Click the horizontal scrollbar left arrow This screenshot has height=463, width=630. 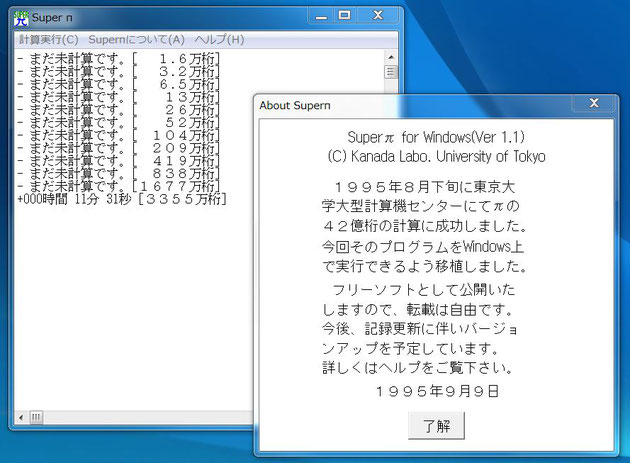[x=21, y=417]
